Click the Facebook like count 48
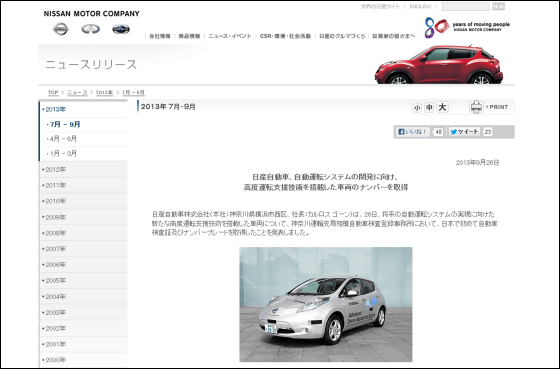The image size is (560, 369). [438, 132]
